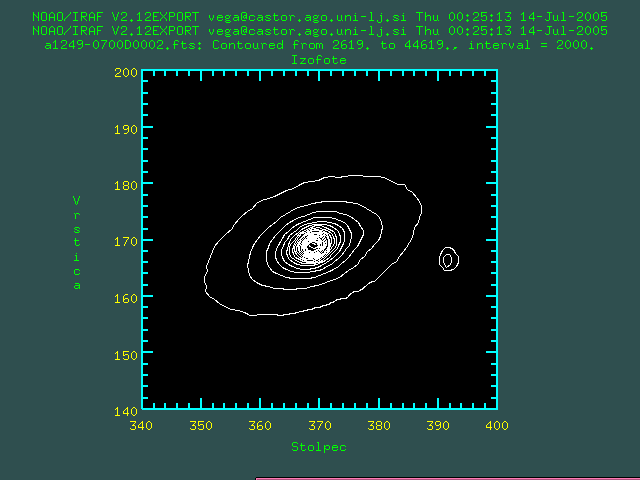
Task: Click the x-axis value 390
Action: (x=438, y=426)
